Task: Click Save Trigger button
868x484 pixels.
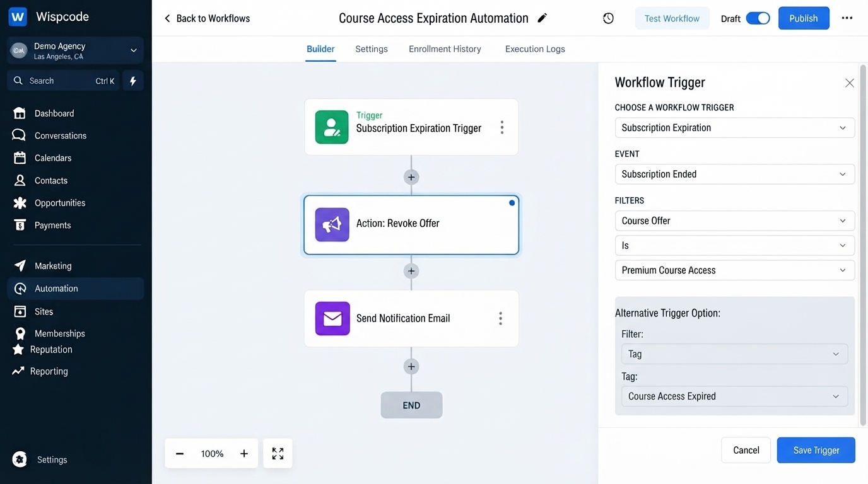Action: tap(816, 450)
